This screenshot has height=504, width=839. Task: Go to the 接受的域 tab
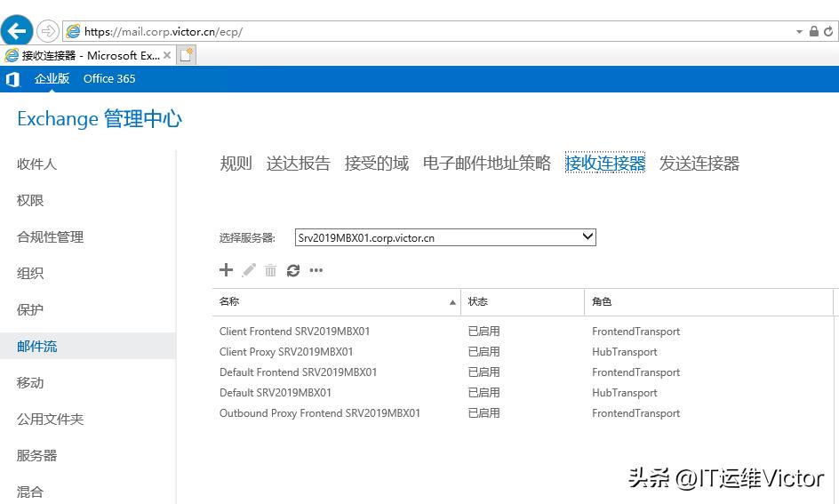click(x=377, y=164)
